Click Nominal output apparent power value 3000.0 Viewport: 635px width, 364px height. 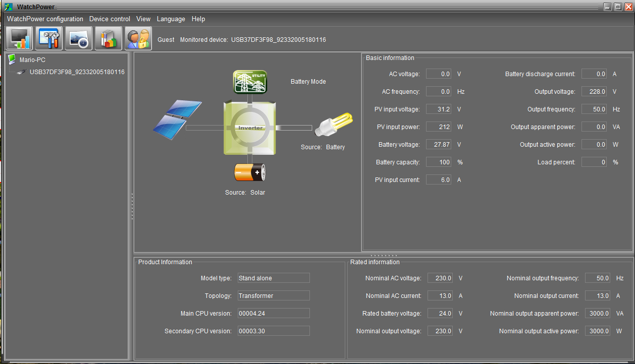tap(598, 314)
